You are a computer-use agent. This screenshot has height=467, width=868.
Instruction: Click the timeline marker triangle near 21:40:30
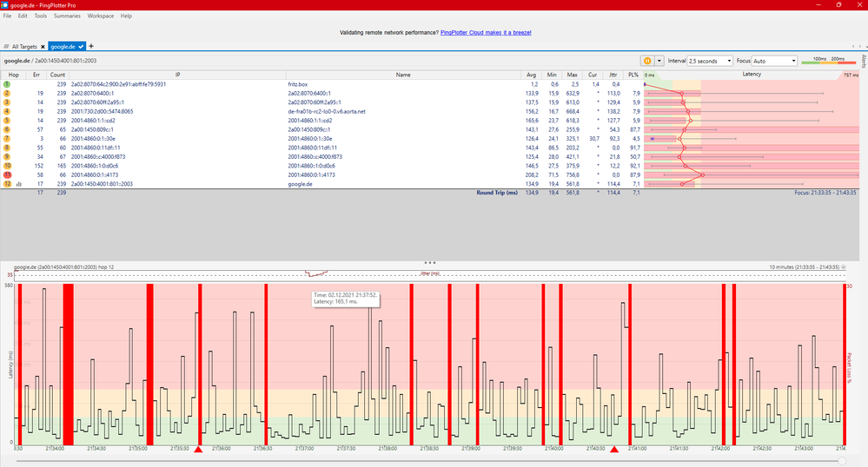tap(614, 450)
